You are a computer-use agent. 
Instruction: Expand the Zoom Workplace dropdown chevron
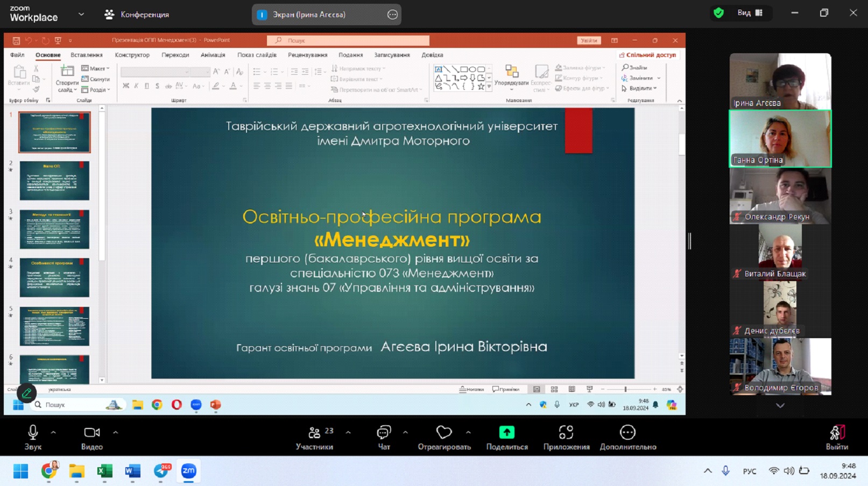[x=81, y=15]
